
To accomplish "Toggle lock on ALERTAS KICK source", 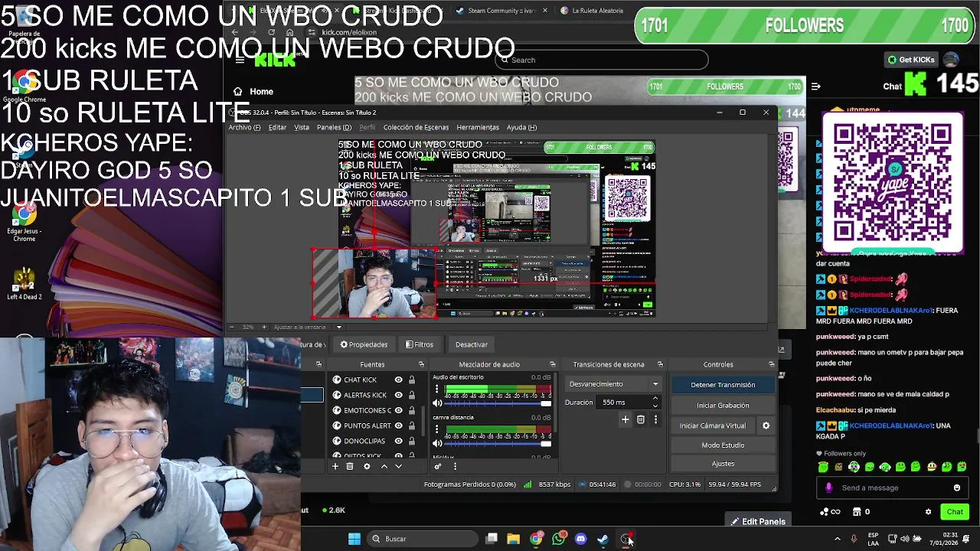I will coord(411,395).
